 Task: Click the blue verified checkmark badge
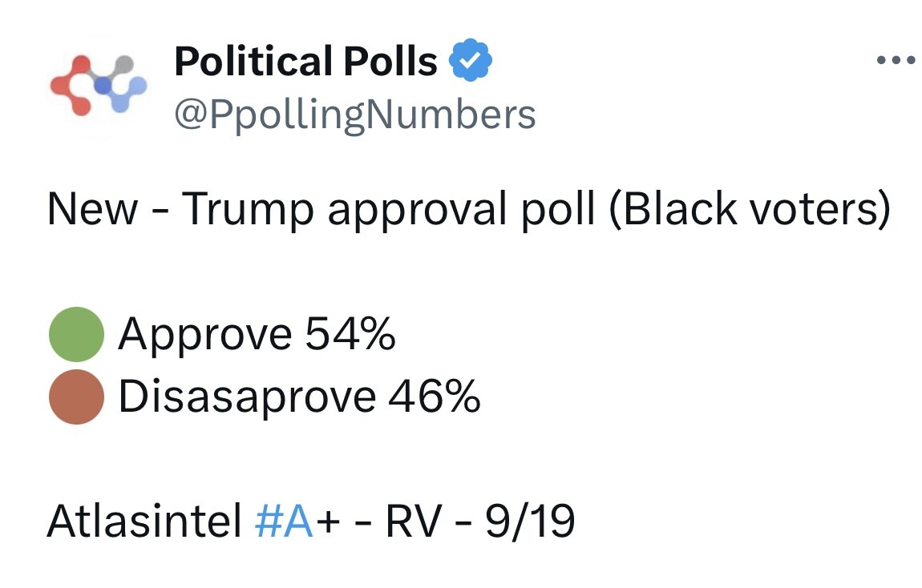tap(473, 62)
